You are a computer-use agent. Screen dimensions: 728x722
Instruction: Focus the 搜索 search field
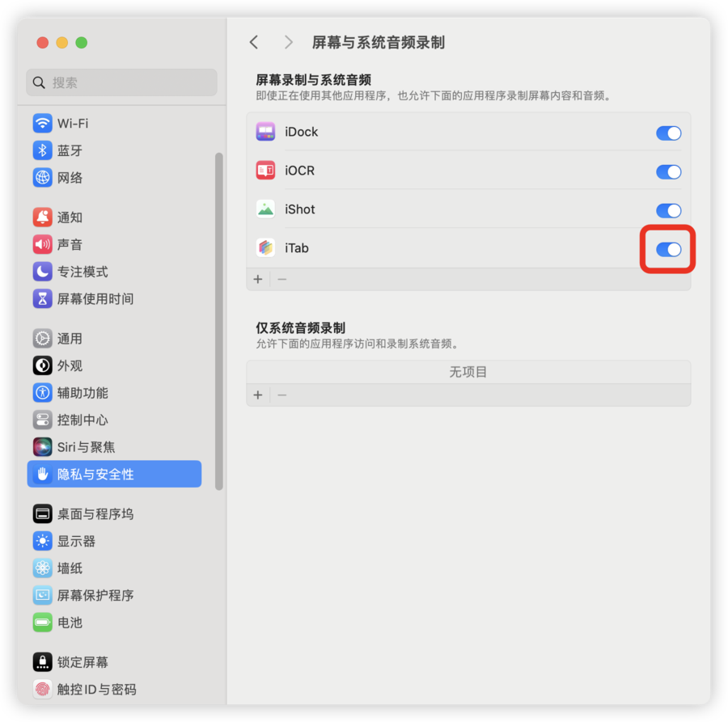tap(121, 82)
